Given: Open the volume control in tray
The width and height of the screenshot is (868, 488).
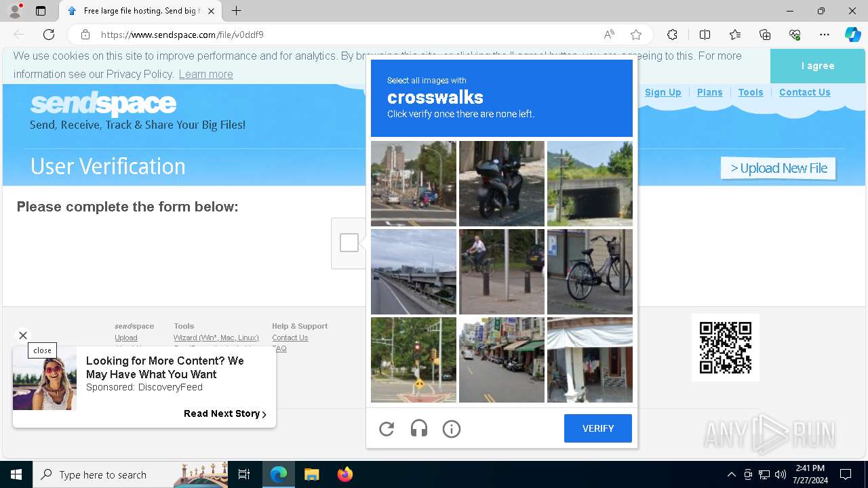Looking at the screenshot, I should coord(781,474).
